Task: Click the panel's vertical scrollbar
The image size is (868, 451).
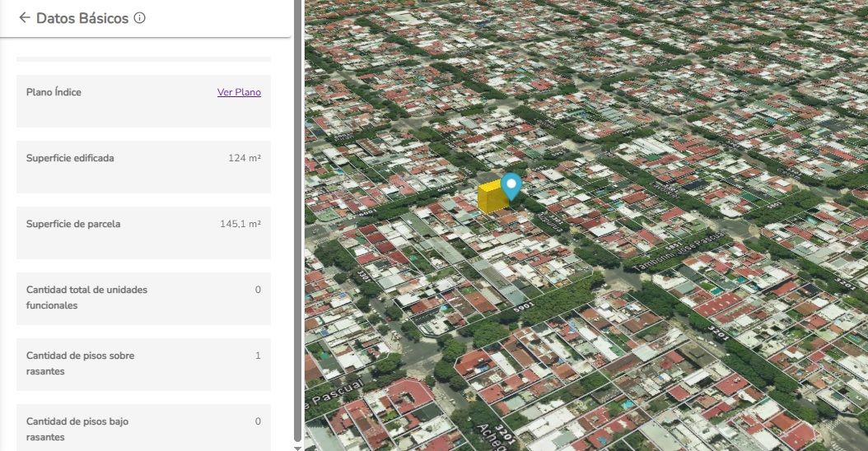Action: click(x=297, y=222)
